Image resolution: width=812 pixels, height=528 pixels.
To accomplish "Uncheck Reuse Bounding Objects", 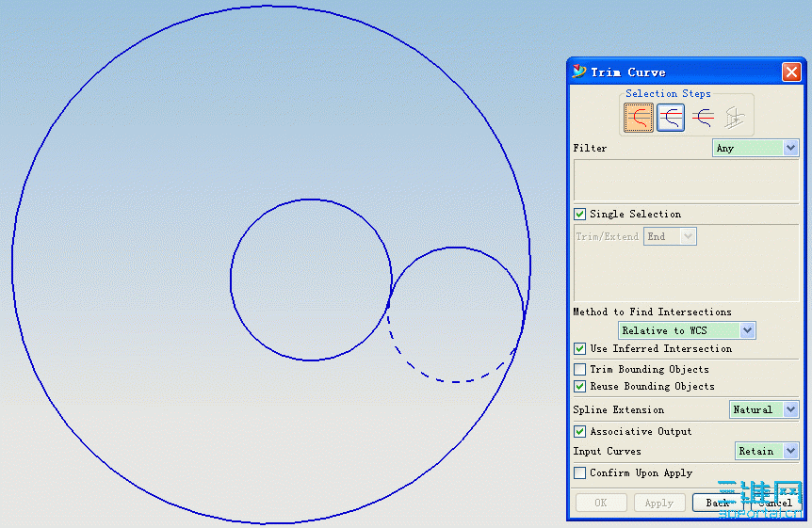I will [580, 386].
